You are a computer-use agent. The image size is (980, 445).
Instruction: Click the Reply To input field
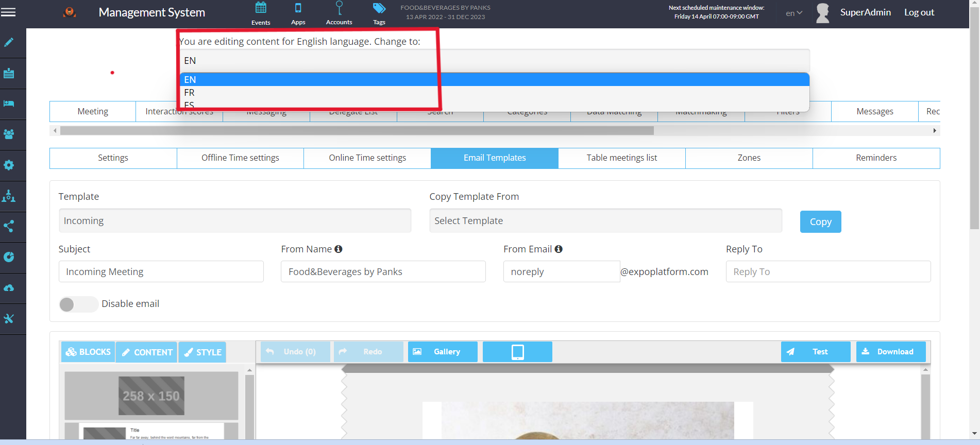(x=829, y=271)
